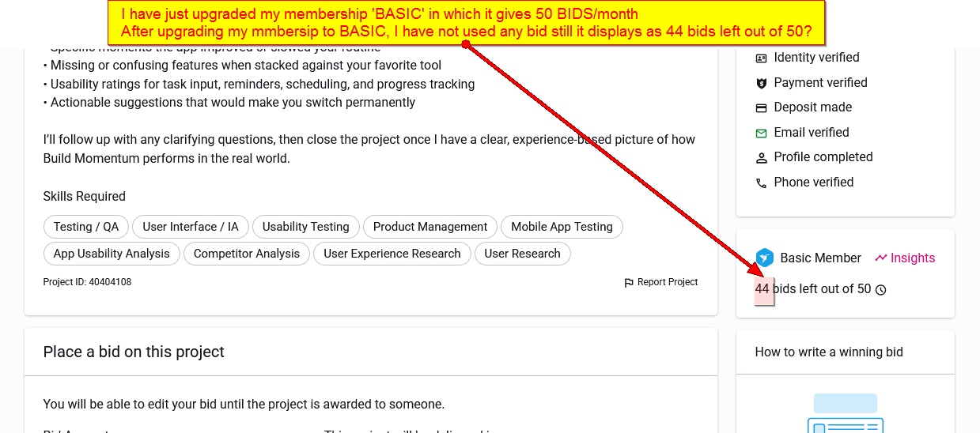Click the User Interface / IA tag
The image size is (980, 433).
pyautogui.click(x=191, y=227)
